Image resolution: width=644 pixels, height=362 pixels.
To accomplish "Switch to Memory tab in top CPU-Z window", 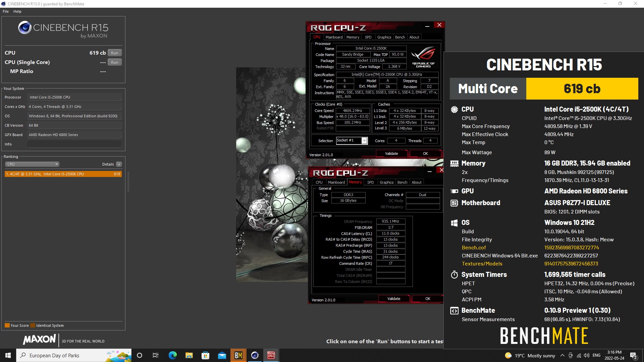I will [353, 37].
